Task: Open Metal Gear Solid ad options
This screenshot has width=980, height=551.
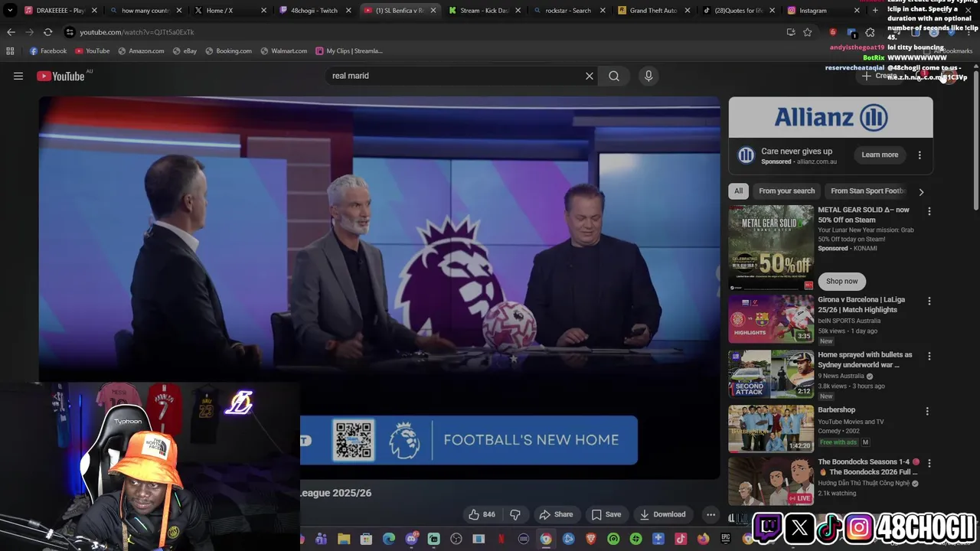Action: click(x=929, y=211)
